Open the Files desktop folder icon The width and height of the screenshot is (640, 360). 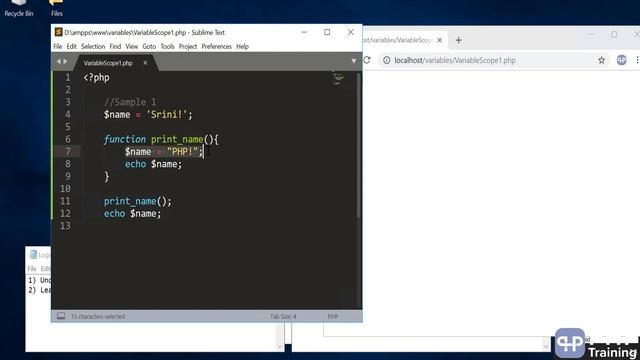click(x=57, y=9)
